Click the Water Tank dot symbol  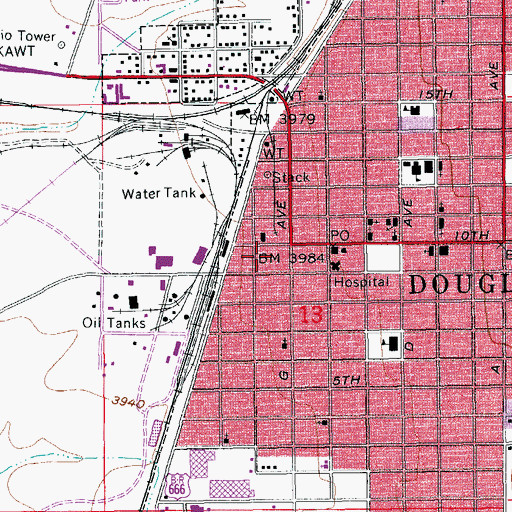(x=202, y=196)
